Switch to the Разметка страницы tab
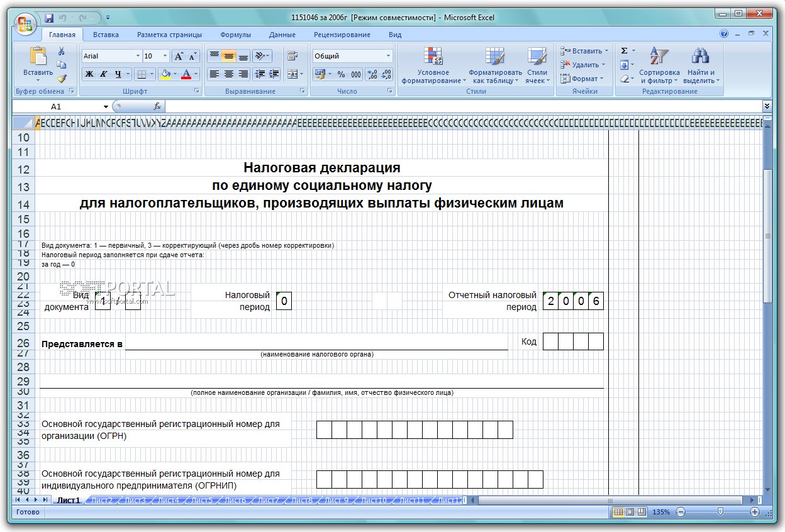This screenshot has width=785, height=532. click(x=169, y=35)
